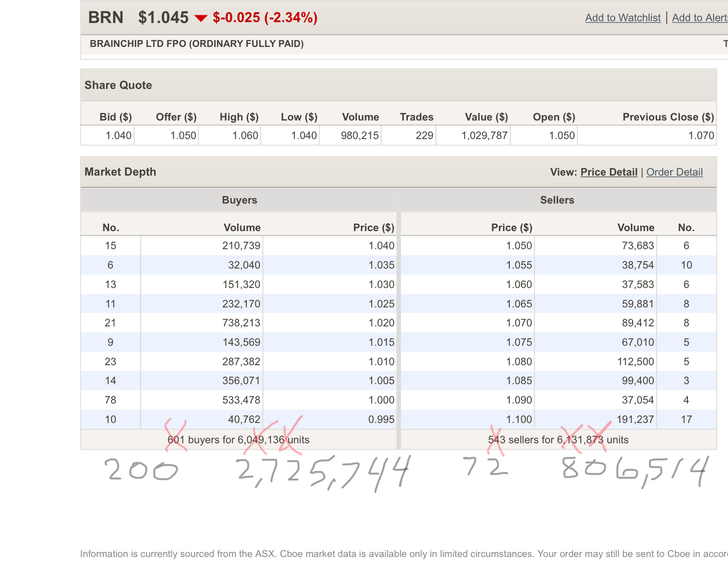Click seller volume 67,010

pos(638,342)
